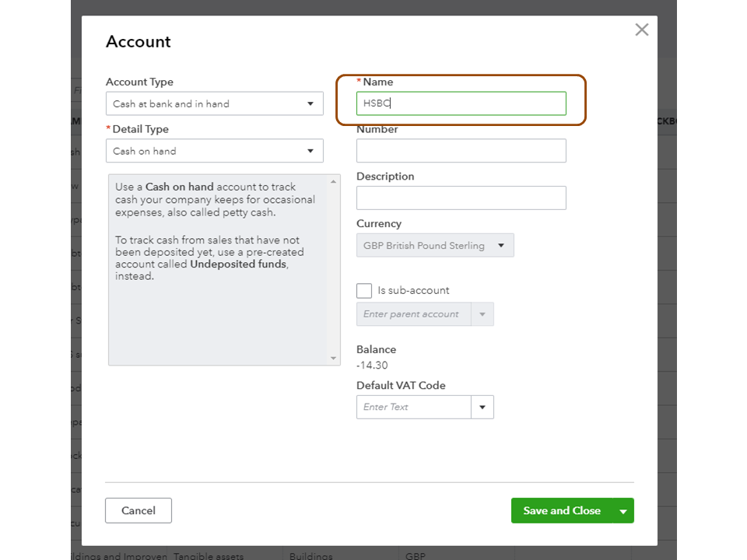Click the description box scroll down arrow
This screenshot has width=747, height=560.
pyautogui.click(x=334, y=359)
